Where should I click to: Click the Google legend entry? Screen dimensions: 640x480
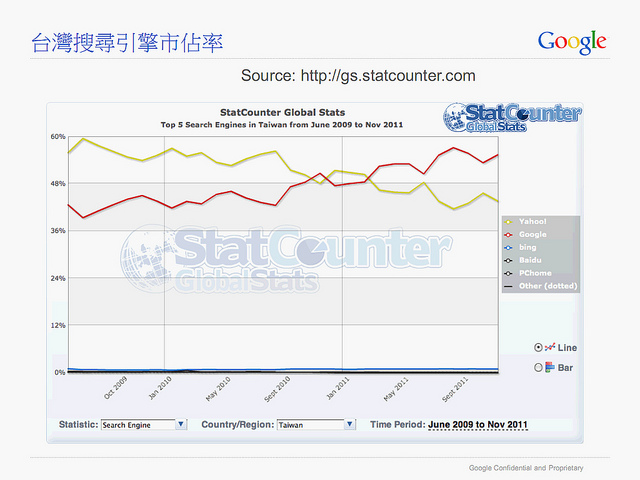(533, 234)
